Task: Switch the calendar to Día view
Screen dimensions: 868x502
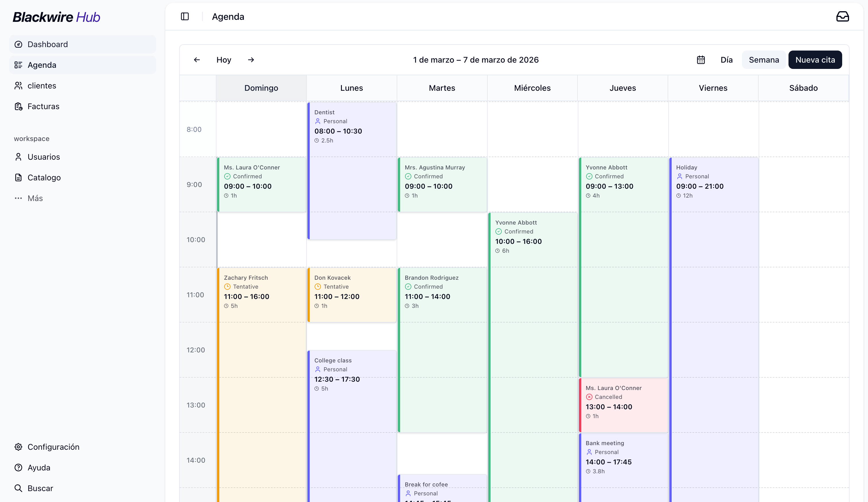Action: tap(727, 60)
